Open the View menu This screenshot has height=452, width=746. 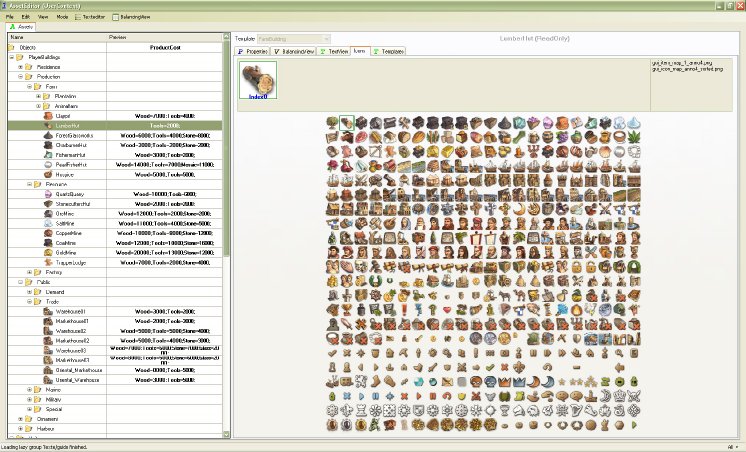click(43, 17)
